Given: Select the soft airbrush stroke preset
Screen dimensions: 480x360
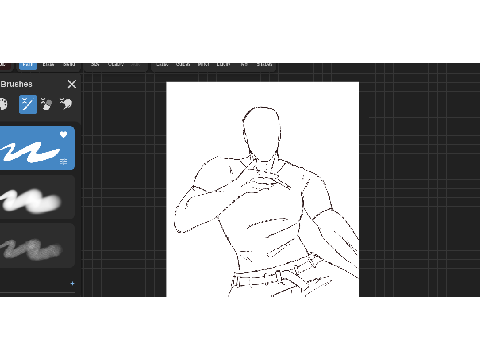Looking at the screenshot, I should (37, 197).
